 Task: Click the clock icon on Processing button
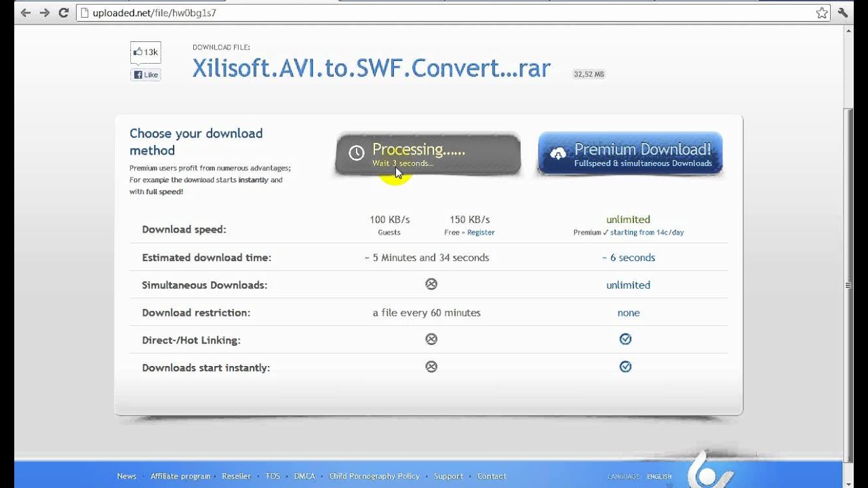click(x=356, y=153)
